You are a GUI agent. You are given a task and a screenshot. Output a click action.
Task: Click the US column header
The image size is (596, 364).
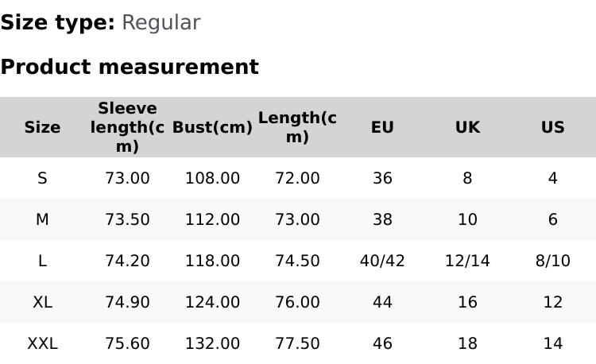tap(552, 127)
